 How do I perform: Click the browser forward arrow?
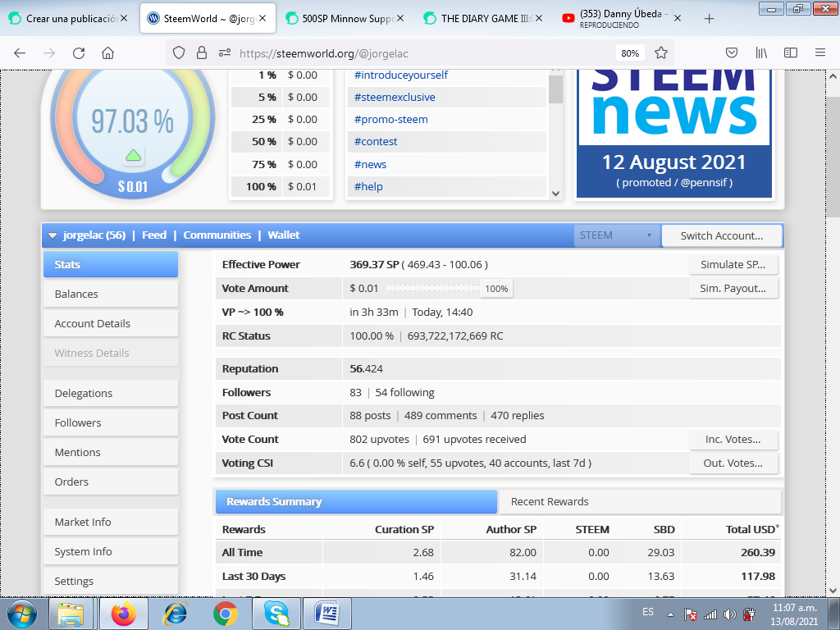point(49,53)
